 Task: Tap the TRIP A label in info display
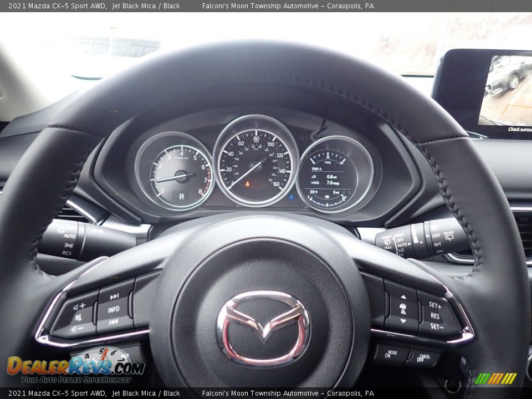click(x=316, y=169)
